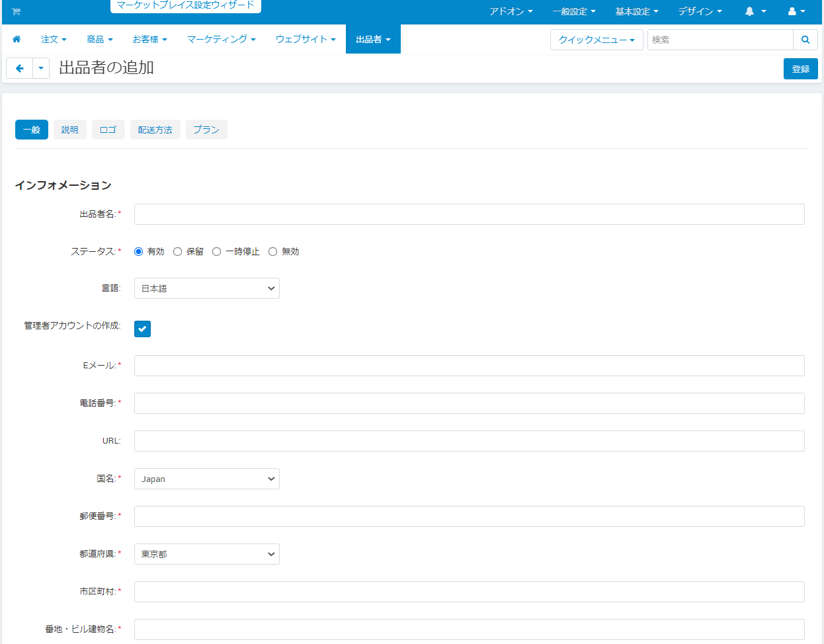This screenshot has width=824, height=644.
Task: Open the notifications bell menu
Action: [755, 12]
